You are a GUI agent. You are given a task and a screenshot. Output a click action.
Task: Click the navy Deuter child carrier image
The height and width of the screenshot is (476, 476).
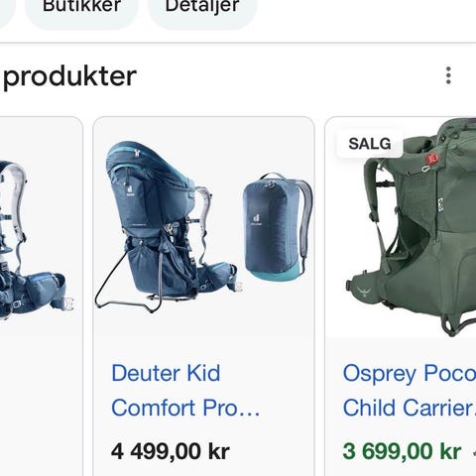(169, 226)
